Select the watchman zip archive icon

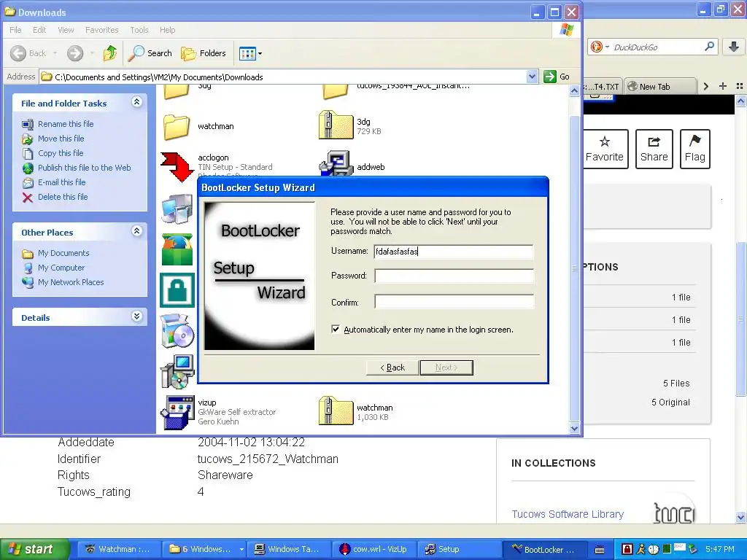point(336,411)
